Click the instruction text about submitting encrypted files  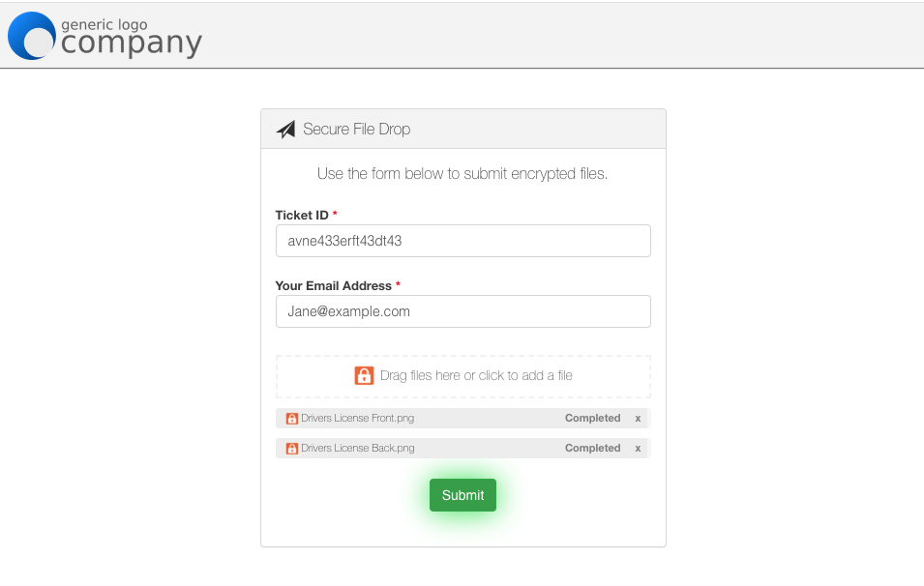[x=462, y=173]
